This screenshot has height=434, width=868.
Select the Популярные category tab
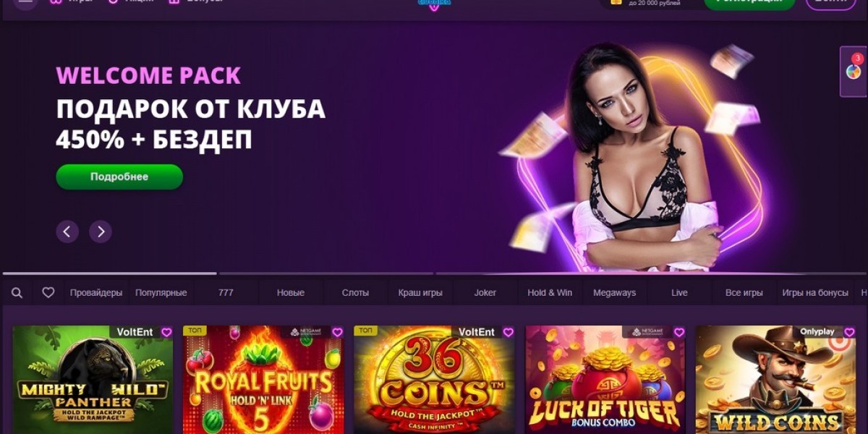tap(161, 293)
